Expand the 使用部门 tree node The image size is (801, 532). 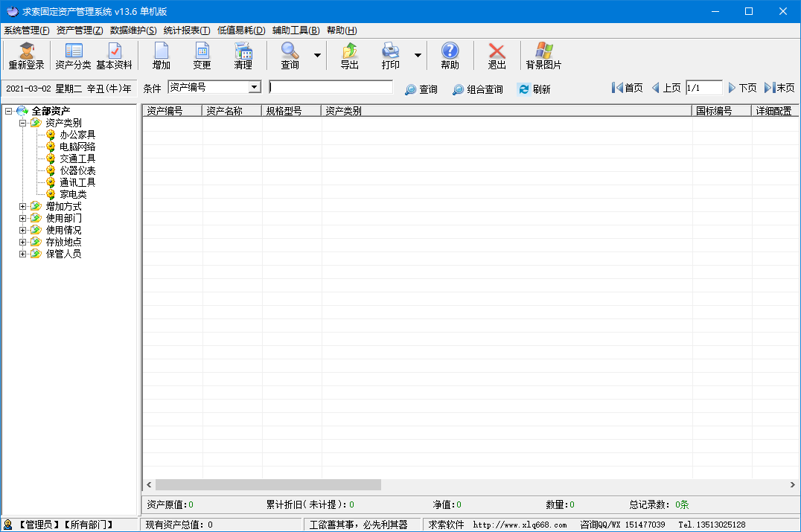(x=23, y=218)
